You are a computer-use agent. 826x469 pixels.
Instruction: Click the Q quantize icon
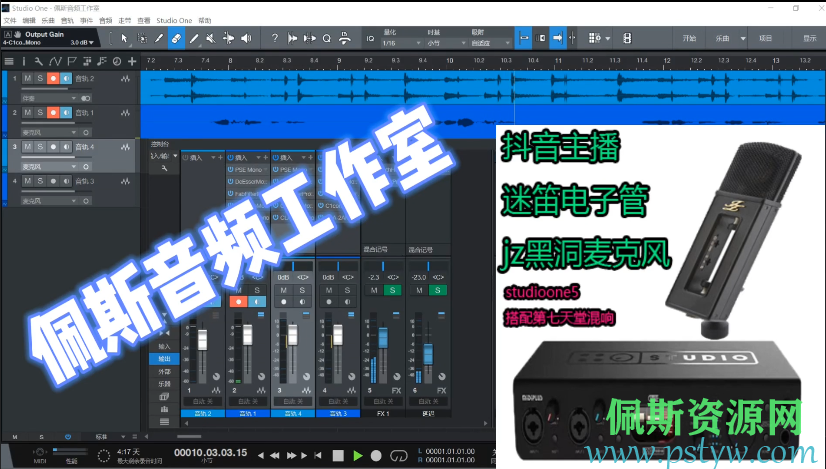pyautogui.click(x=327, y=38)
